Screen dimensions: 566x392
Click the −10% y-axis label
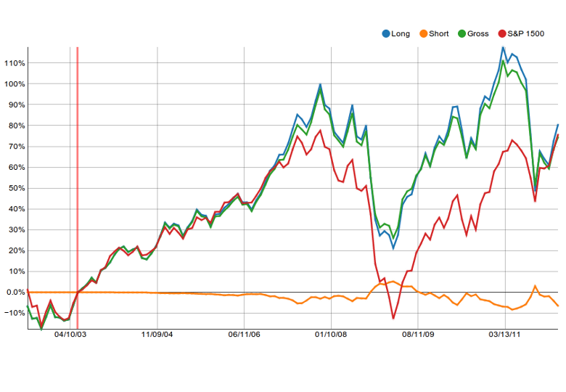[x=14, y=313]
